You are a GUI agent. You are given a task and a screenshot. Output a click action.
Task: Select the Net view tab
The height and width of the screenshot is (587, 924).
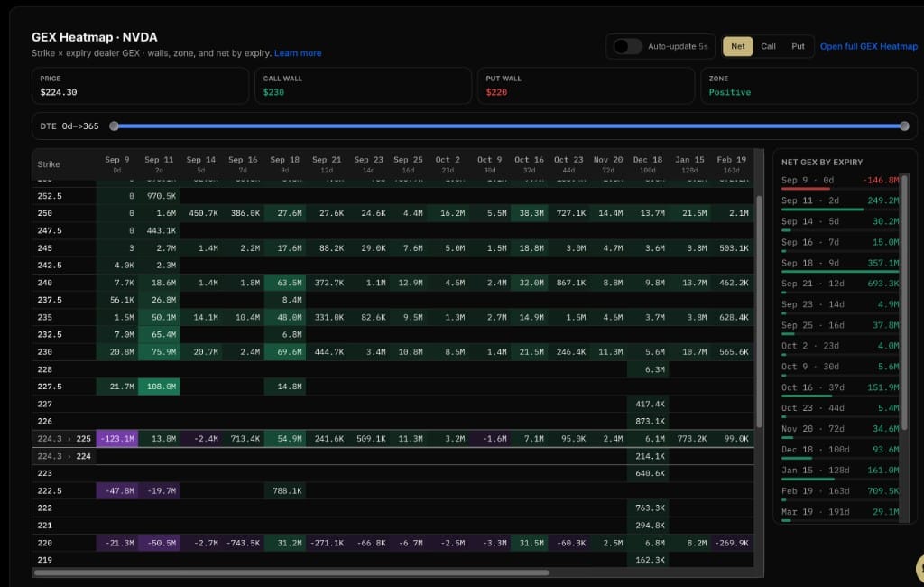click(x=738, y=46)
